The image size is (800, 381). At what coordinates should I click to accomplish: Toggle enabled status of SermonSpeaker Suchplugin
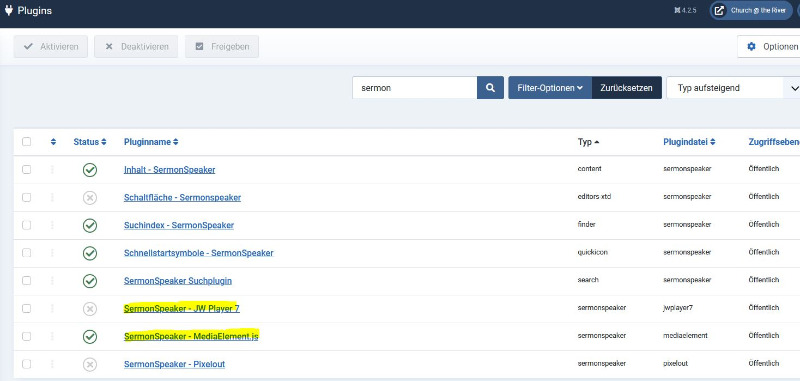[90, 281]
